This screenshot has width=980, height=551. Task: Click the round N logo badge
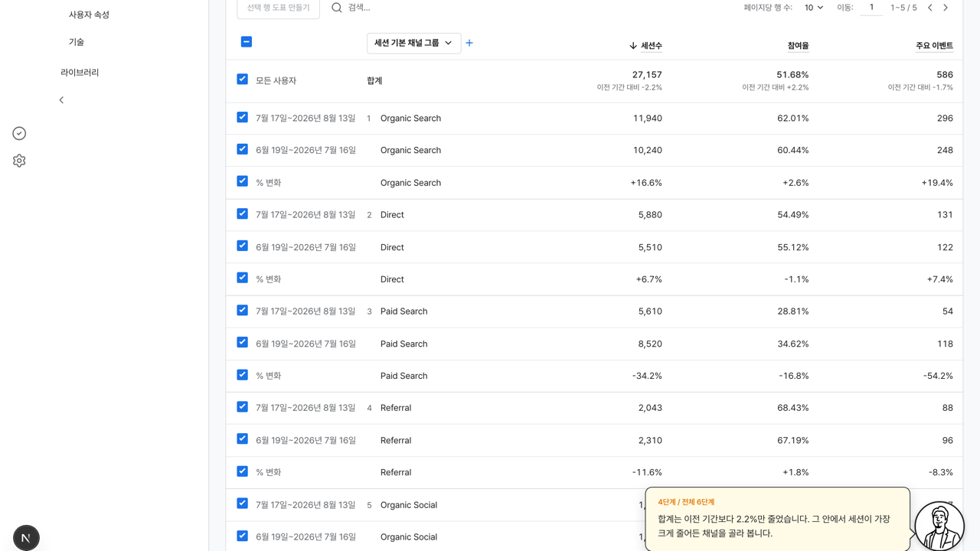(x=26, y=538)
